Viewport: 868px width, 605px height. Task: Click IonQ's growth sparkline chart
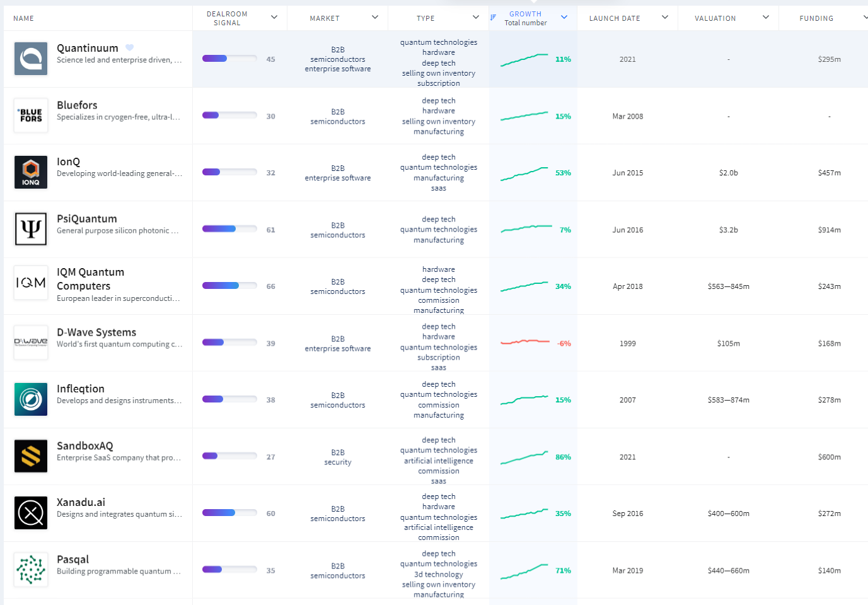[x=524, y=173]
